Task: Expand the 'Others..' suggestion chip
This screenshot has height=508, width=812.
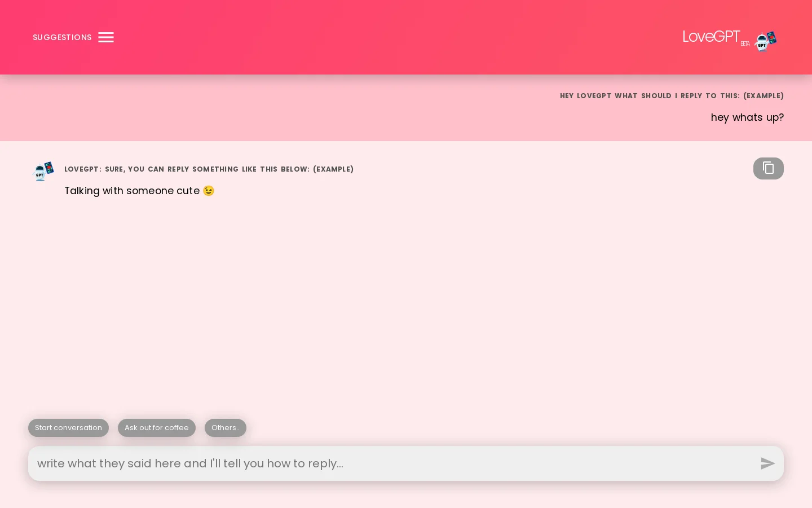Action: tap(225, 428)
